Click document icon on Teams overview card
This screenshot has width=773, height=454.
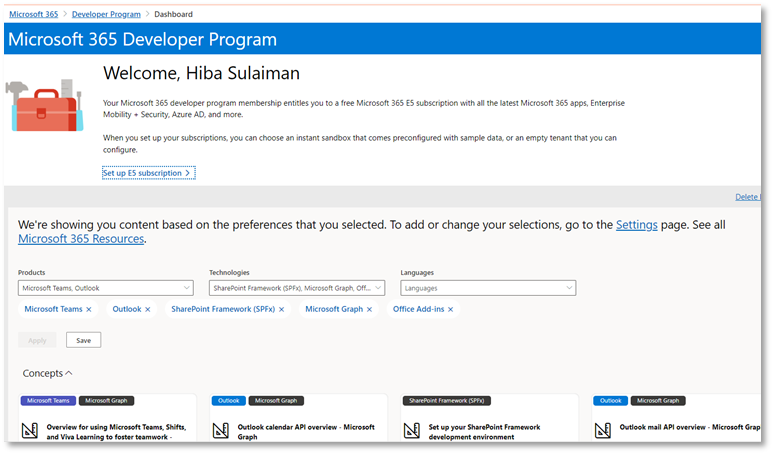coord(29,431)
